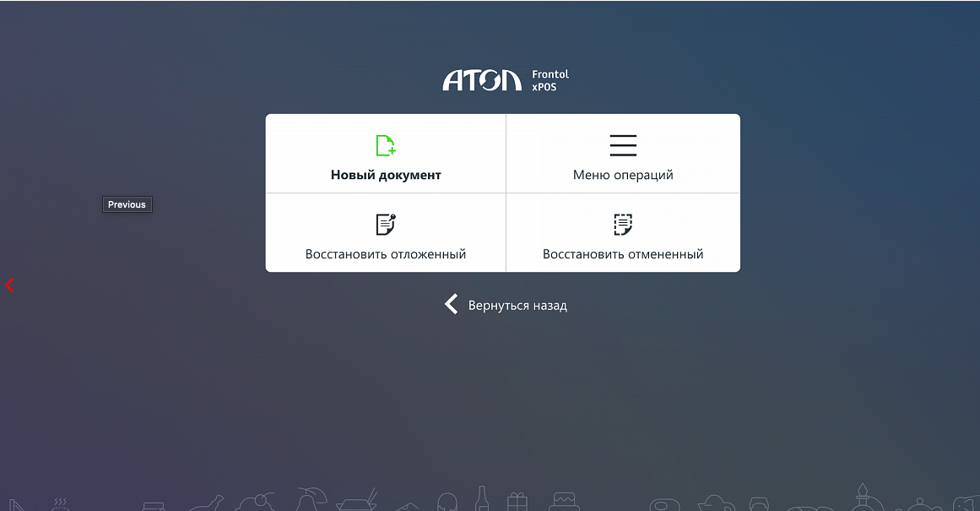Go back via Вернуться назад text
Image resolution: width=980 pixels, height=511 pixels.
tap(517, 305)
